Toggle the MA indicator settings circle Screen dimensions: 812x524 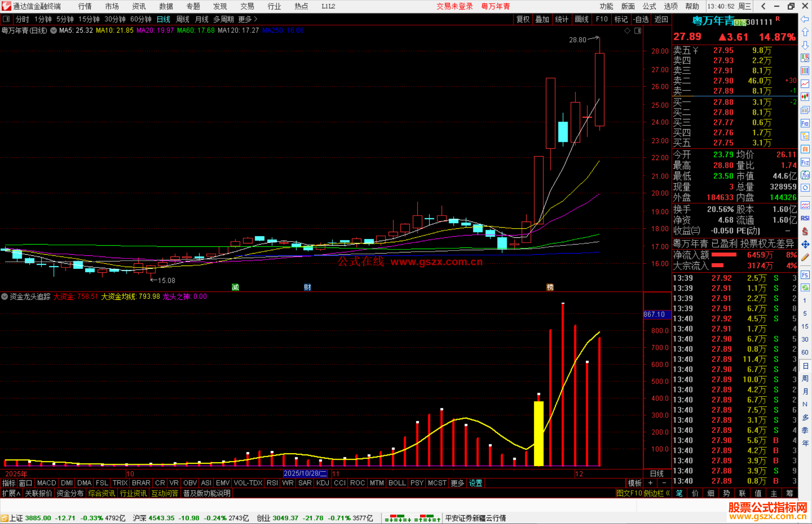(54, 30)
